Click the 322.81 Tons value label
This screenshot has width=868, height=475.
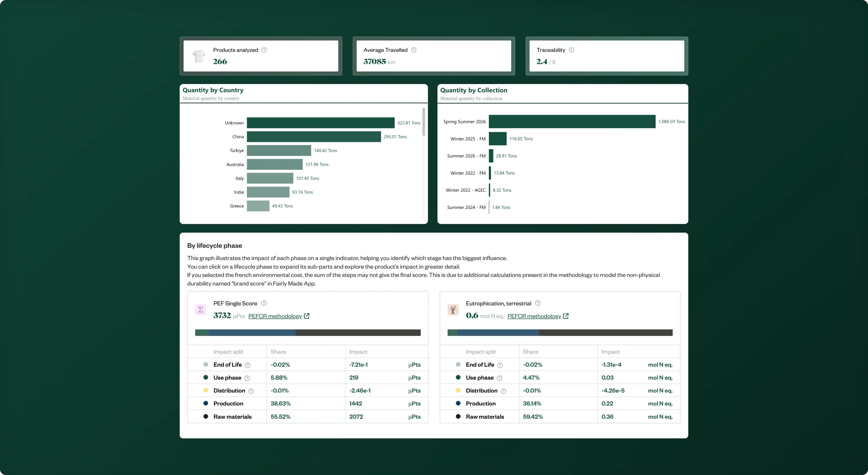[x=409, y=123]
